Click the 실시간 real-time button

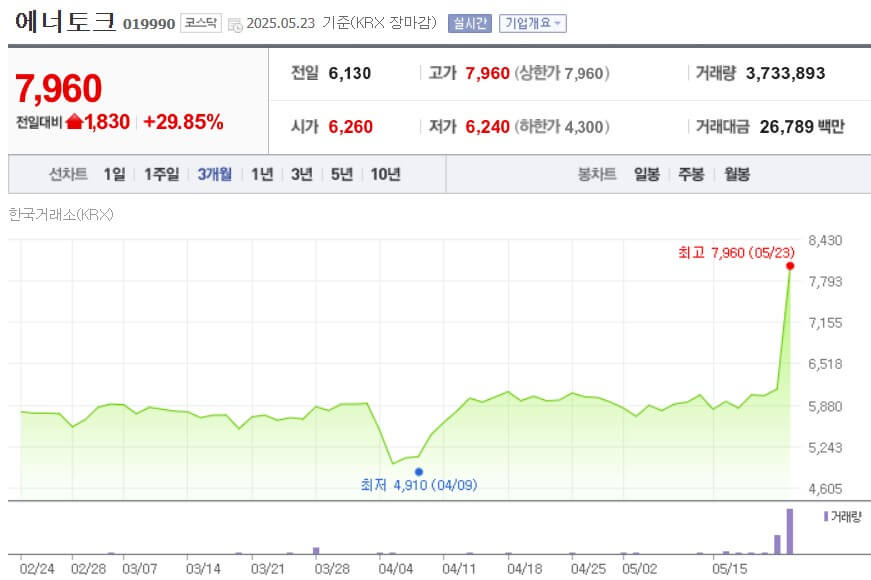point(469,23)
